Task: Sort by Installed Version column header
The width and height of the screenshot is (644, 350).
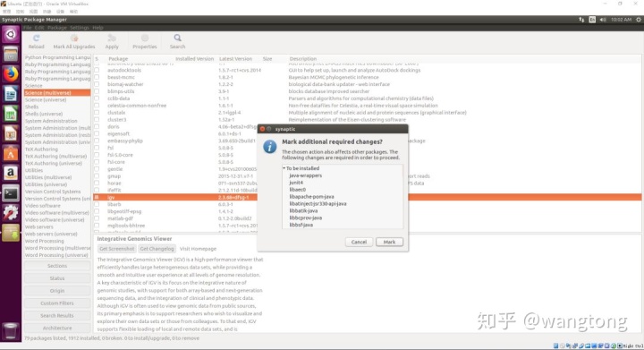Action: tap(195, 59)
